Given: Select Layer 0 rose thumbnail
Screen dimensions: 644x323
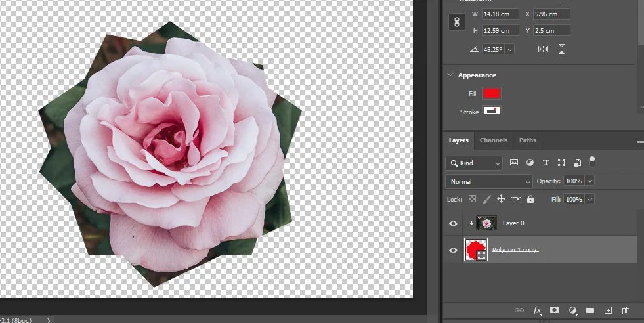Looking at the screenshot, I should pyautogui.click(x=486, y=223).
